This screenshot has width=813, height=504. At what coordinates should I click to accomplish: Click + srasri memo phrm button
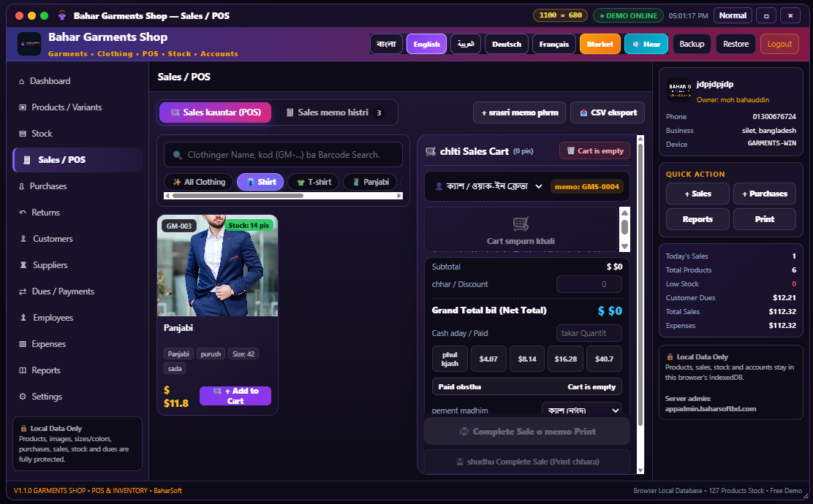[x=520, y=112]
